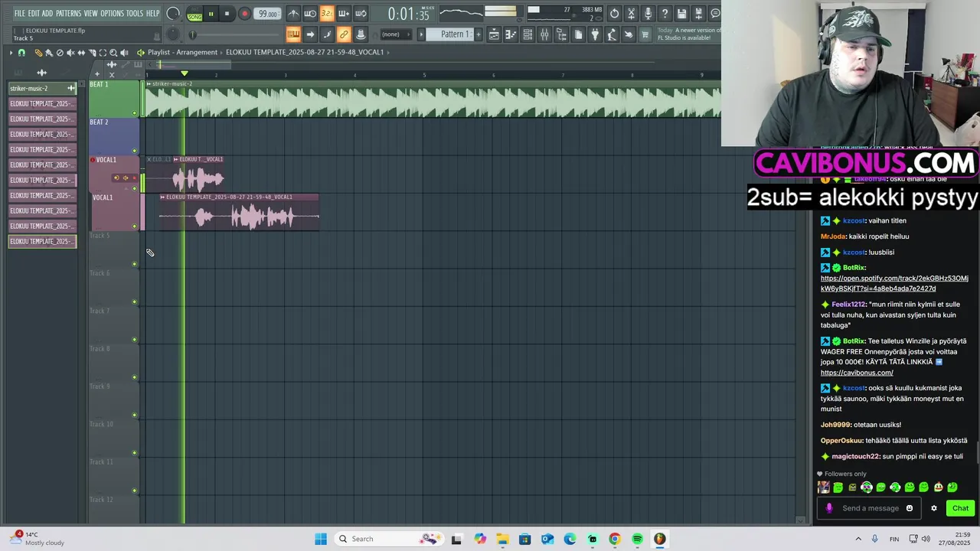Viewport: 980px width, 551px height.
Task: Open the content library cart icon
Action: click(x=645, y=34)
